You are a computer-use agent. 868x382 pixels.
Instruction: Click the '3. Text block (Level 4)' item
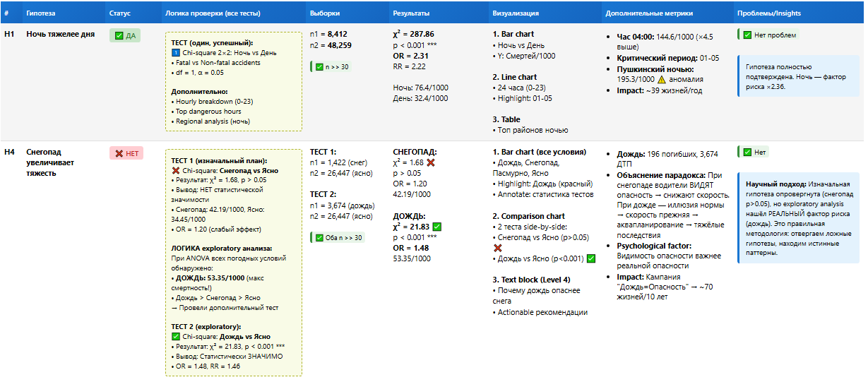pyautogui.click(x=533, y=280)
